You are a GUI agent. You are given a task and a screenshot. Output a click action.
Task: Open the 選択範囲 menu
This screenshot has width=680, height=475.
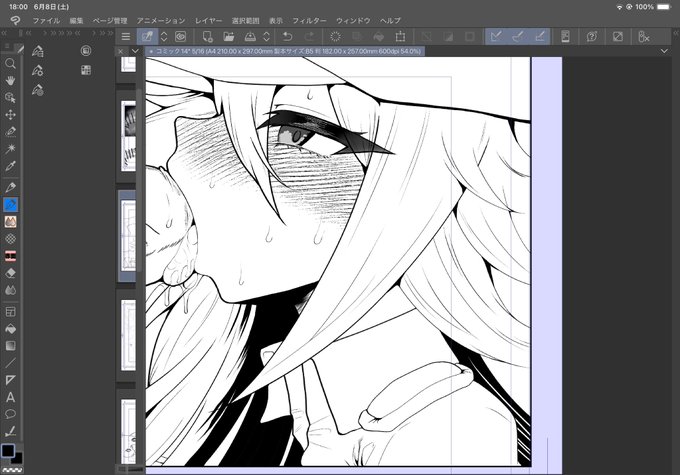point(245,20)
